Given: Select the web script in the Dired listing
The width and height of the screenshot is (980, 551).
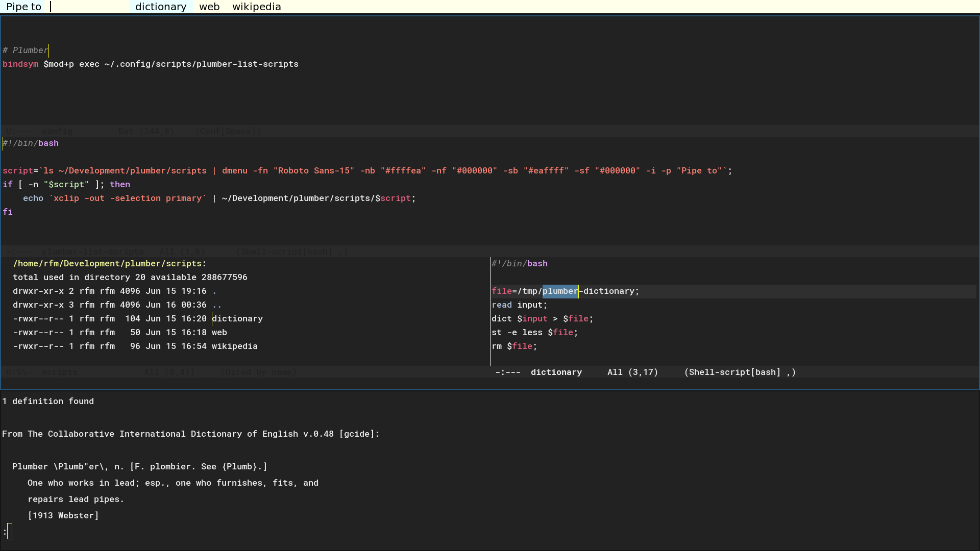Looking at the screenshot, I should 220,332.
